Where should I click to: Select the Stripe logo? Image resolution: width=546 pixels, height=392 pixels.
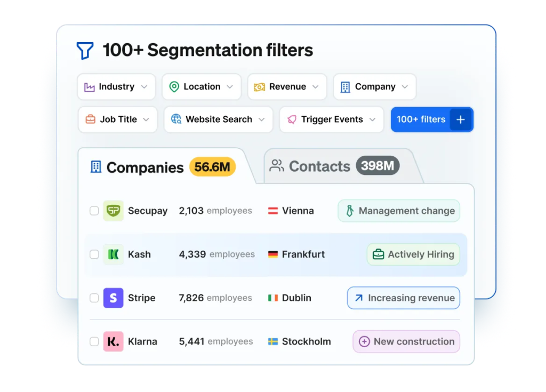(113, 298)
